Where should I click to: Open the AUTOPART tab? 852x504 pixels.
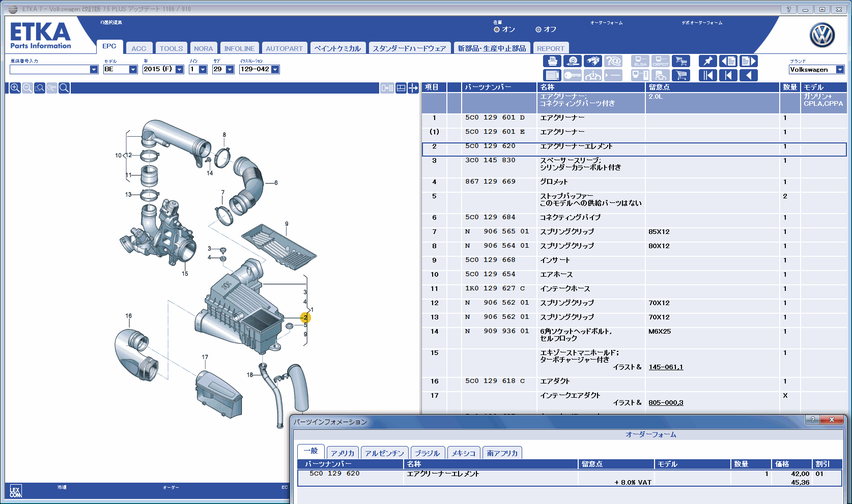[x=284, y=48]
